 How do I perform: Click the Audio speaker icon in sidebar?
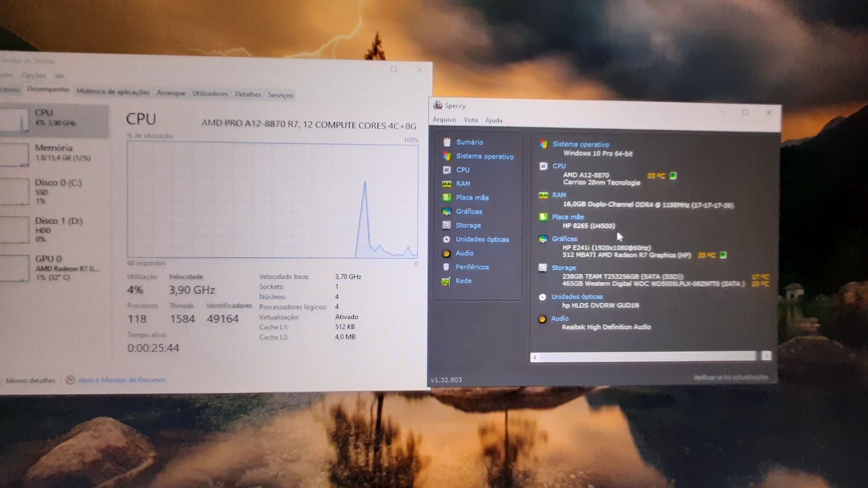click(x=446, y=253)
